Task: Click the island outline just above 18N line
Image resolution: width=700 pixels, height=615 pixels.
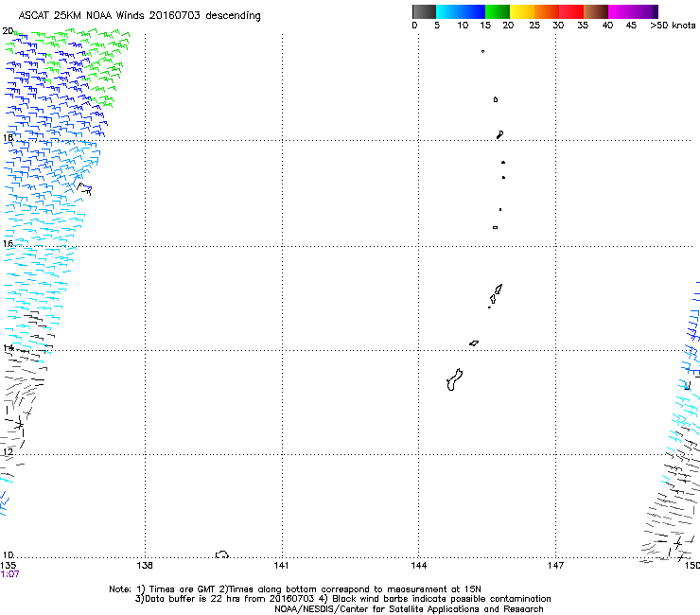Action: 500,134
